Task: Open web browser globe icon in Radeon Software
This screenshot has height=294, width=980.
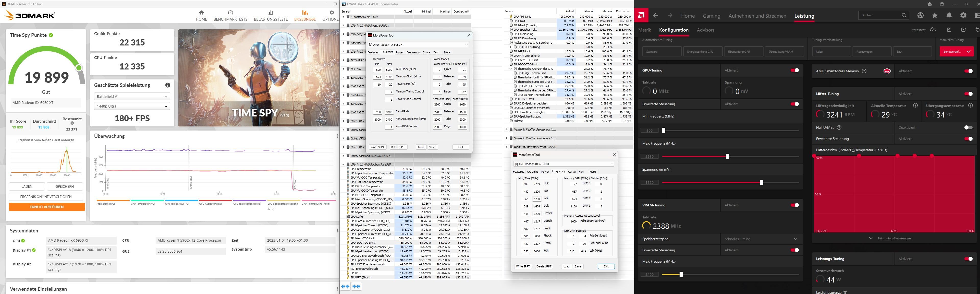Action: point(920,15)
